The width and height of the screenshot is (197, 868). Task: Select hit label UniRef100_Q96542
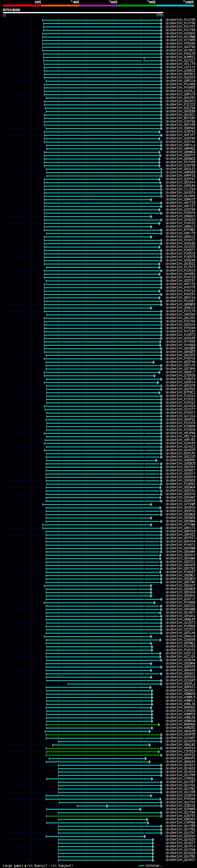[180, 128]
